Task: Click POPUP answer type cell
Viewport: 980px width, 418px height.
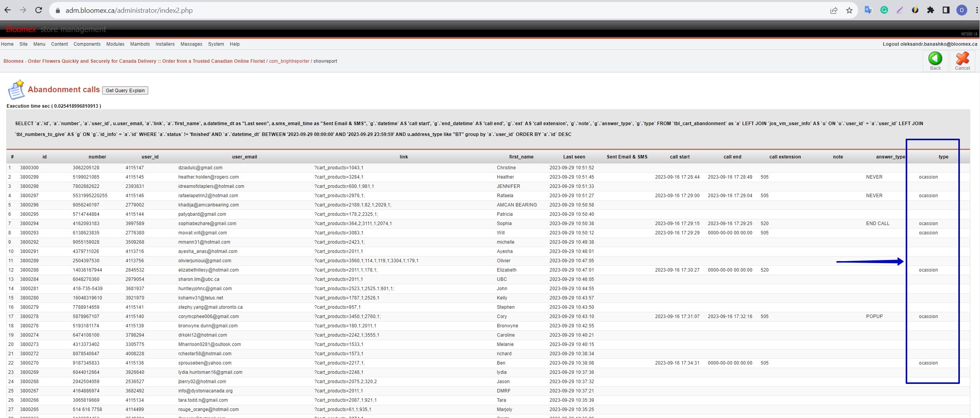Action: pos(874,317)
